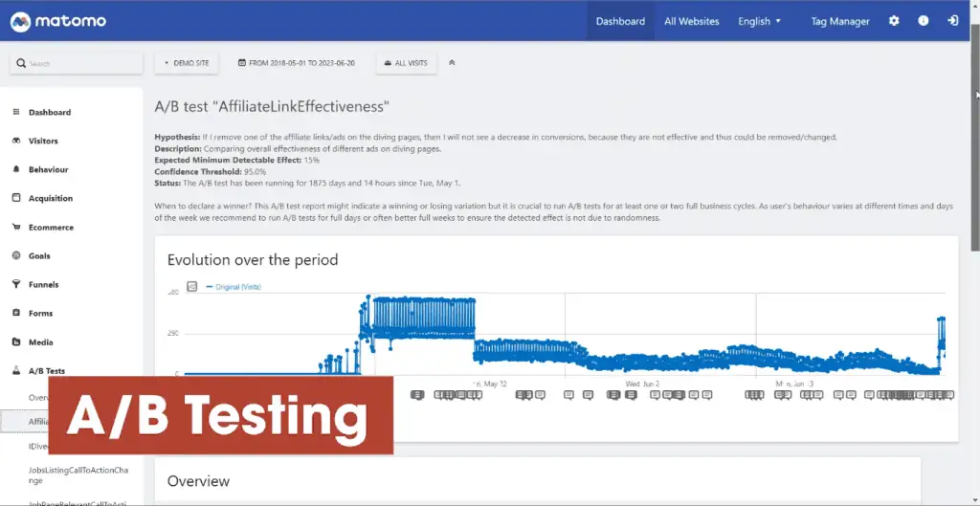The width and height of the screenshot is (980, 506).
Task: Click the Forms clipboard icon
Action: tap(16, 313)
